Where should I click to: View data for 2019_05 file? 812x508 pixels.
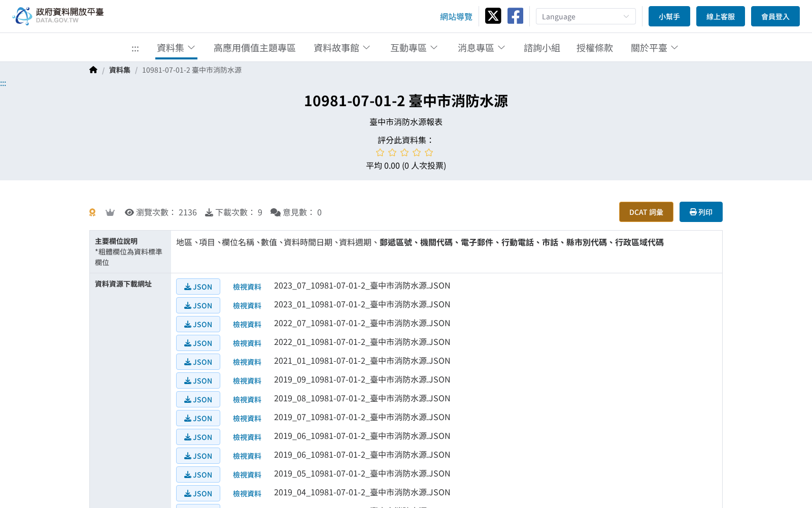click(247, 475)
